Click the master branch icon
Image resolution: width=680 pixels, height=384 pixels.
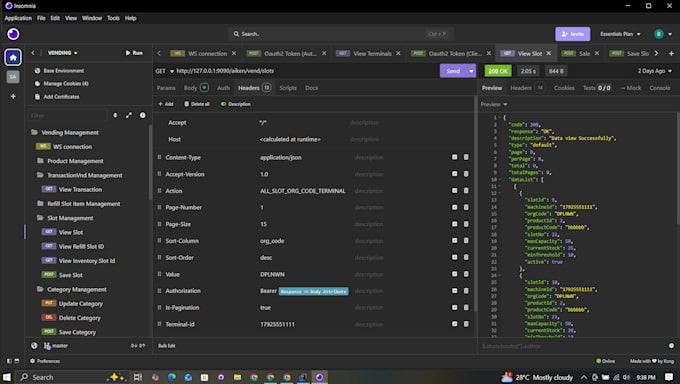coord(47,345)
